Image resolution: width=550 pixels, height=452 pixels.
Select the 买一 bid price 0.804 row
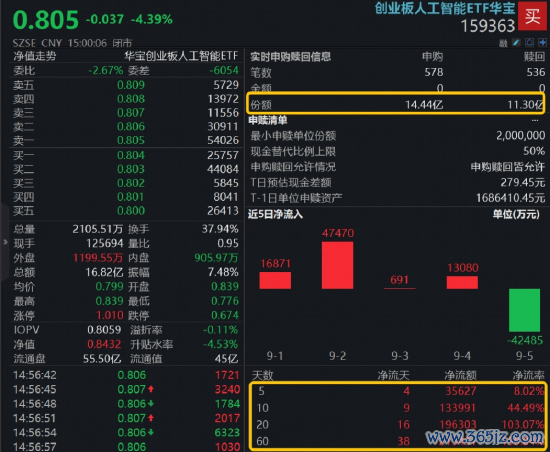tap(126, 155)
